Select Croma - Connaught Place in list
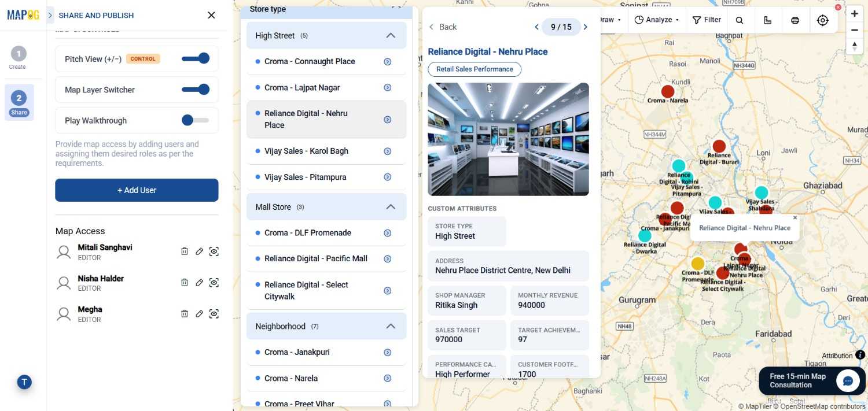Screen dimensions: 868x411 (x=326, y=61)
